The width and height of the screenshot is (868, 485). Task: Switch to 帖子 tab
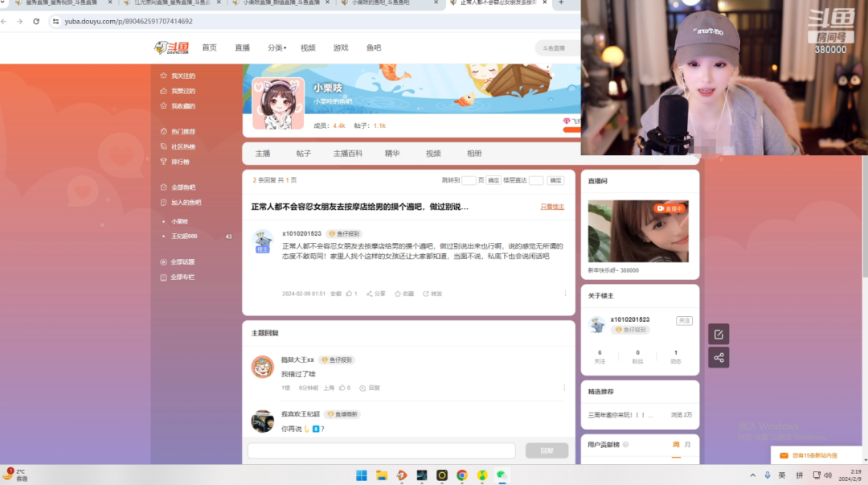coord(303,154)
